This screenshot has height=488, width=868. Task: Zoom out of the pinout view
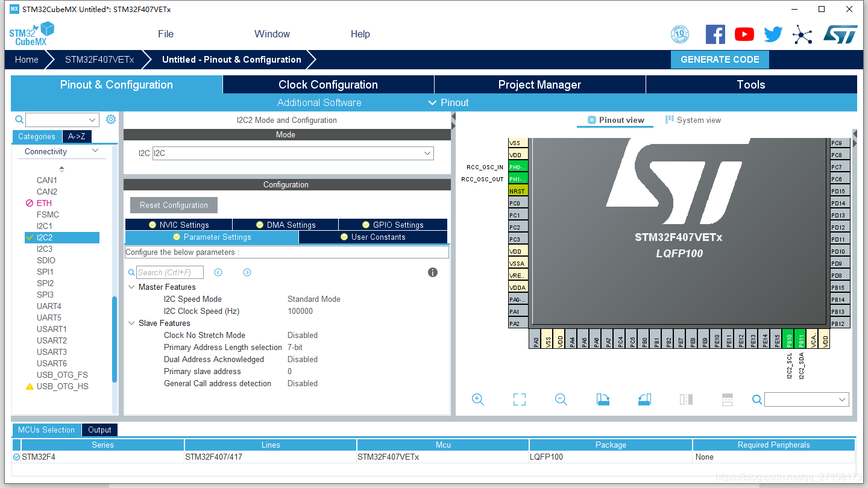(x=561, y=399)
